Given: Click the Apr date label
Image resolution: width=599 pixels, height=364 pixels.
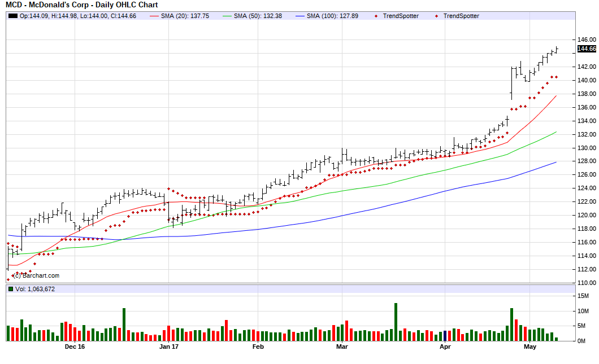Looking at the screenshot, I should pos(445,347).
